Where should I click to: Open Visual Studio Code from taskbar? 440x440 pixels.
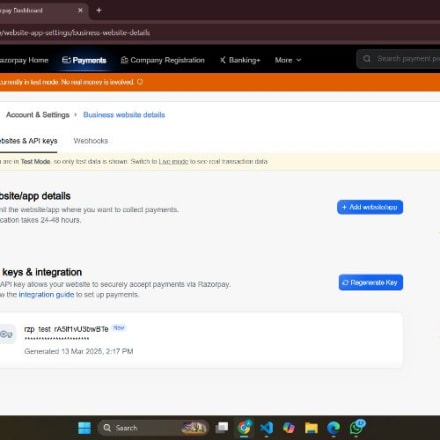click(x=267, y=428)
